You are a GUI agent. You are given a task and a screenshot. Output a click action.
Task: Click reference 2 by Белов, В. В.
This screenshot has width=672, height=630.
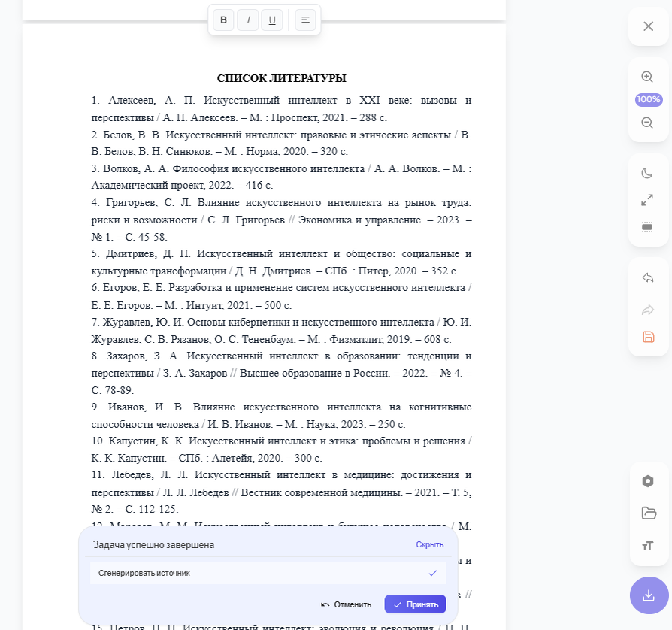point(281,143)
